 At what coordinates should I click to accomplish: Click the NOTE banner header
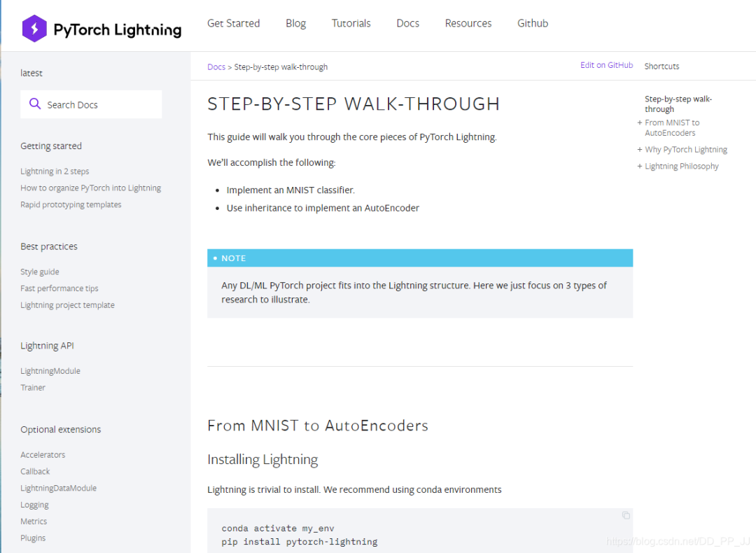[420, 258]
